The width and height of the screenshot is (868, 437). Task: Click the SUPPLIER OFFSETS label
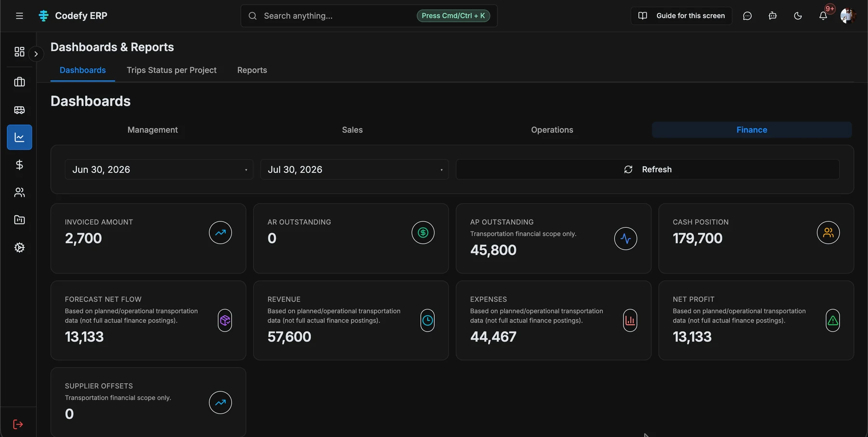click(99, 386)
